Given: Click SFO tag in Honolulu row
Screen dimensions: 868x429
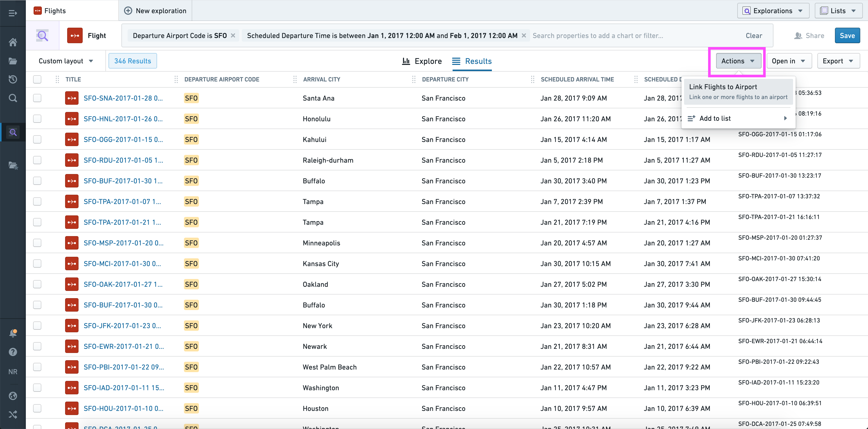Looking at the screenshot, I should [x=191, y=119].
